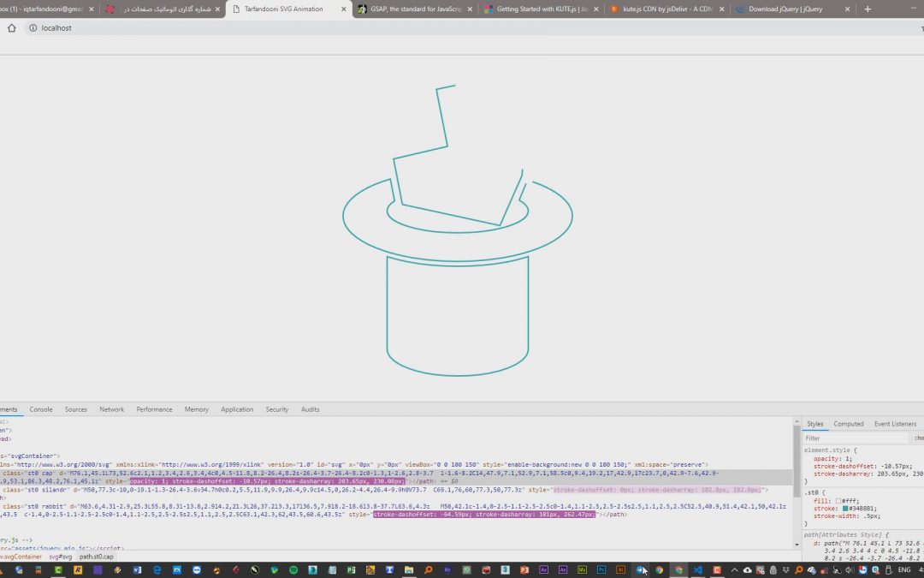Open the Event Listeners tab

(x=895, y=424)
